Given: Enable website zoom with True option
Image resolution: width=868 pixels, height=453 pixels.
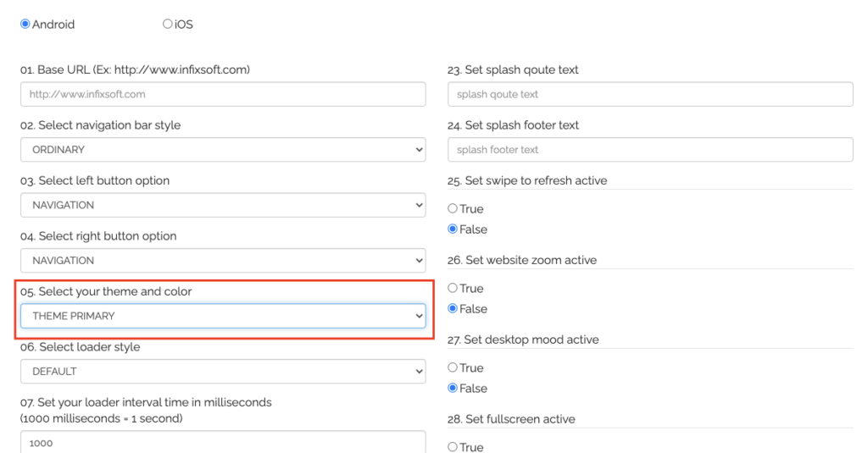Looking at the screenshot, I should (453, 288).
